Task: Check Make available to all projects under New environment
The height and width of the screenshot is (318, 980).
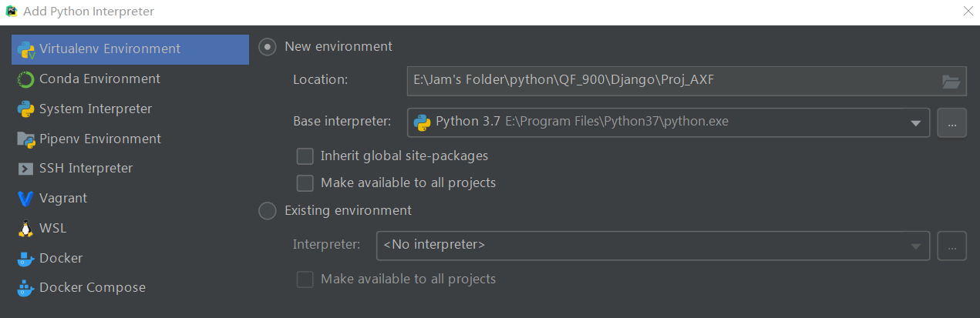Action: (305, 183)
